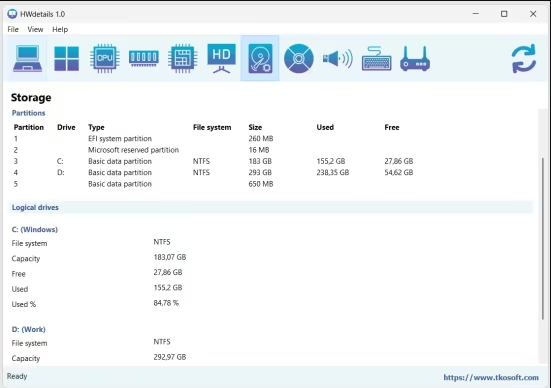This screenshot has height=388, width=551.
Task: Select the hard disk storage icon
Action: tap(260, 58)
